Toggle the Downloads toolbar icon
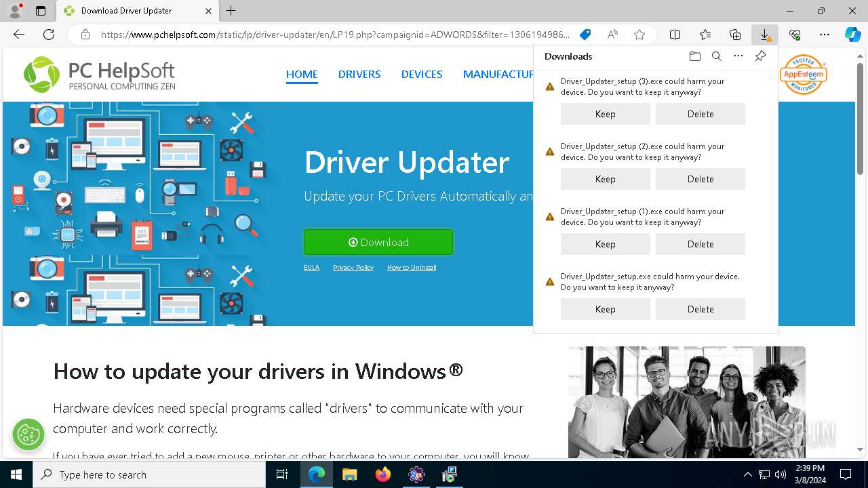Screen dimensions: 868x488 765,35
